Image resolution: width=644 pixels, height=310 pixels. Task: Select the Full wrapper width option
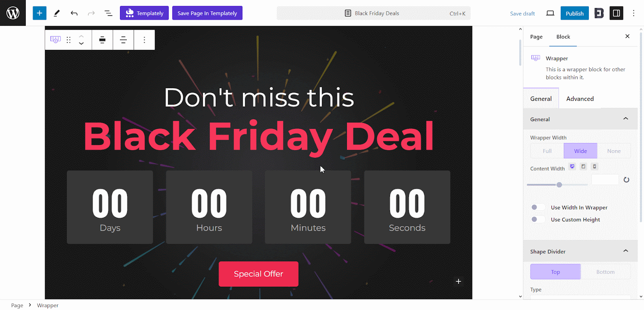pyautogui.click(x=547, y=151)
